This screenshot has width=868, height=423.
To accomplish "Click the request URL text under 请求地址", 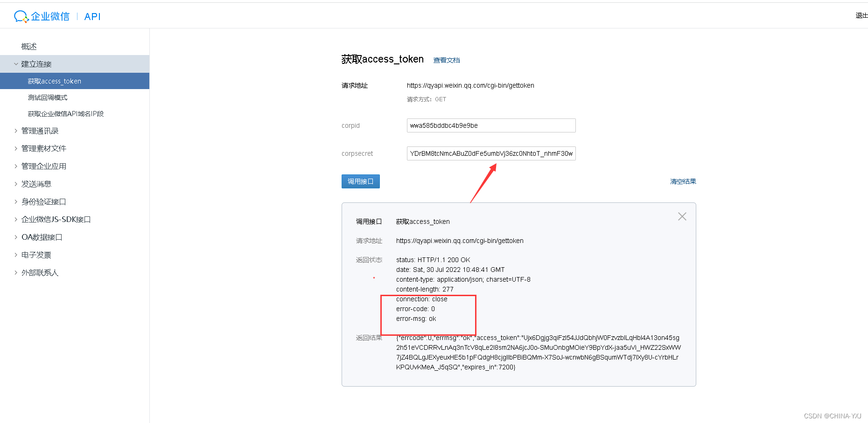I will [470, 85].
